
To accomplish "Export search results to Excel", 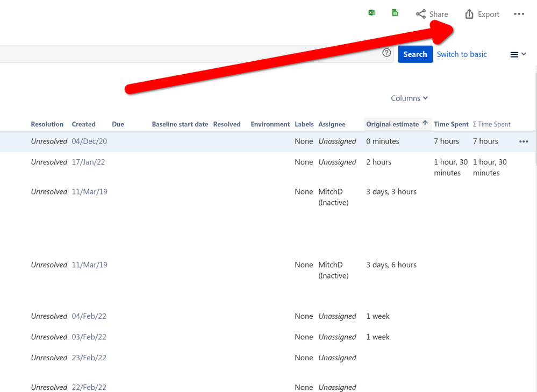I will (x=371, y=12).
